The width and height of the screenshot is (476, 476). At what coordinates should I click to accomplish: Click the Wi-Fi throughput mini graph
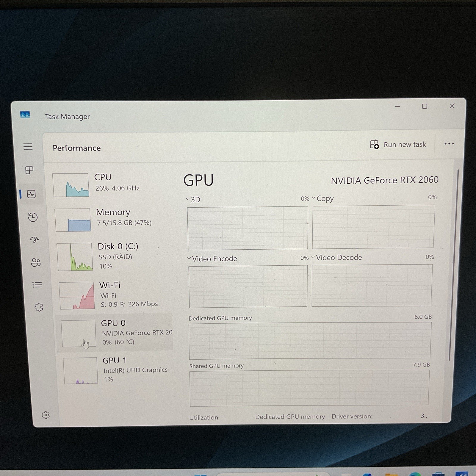77,295
